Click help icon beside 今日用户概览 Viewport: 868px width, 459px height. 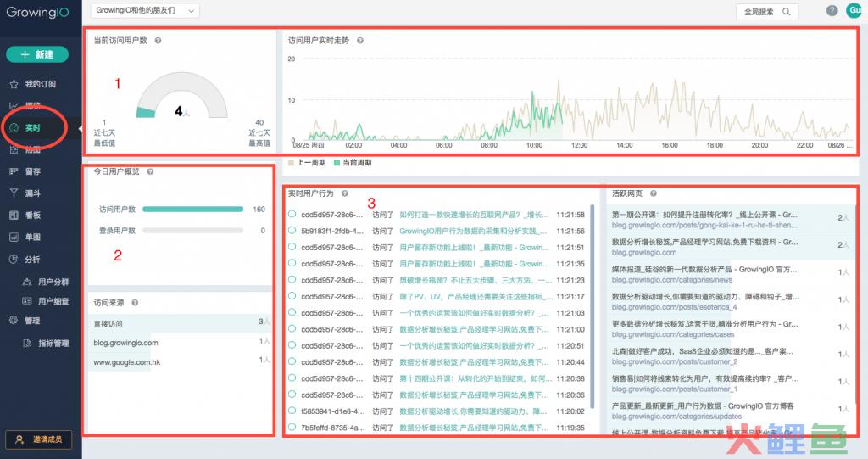(x=150, y=172)
